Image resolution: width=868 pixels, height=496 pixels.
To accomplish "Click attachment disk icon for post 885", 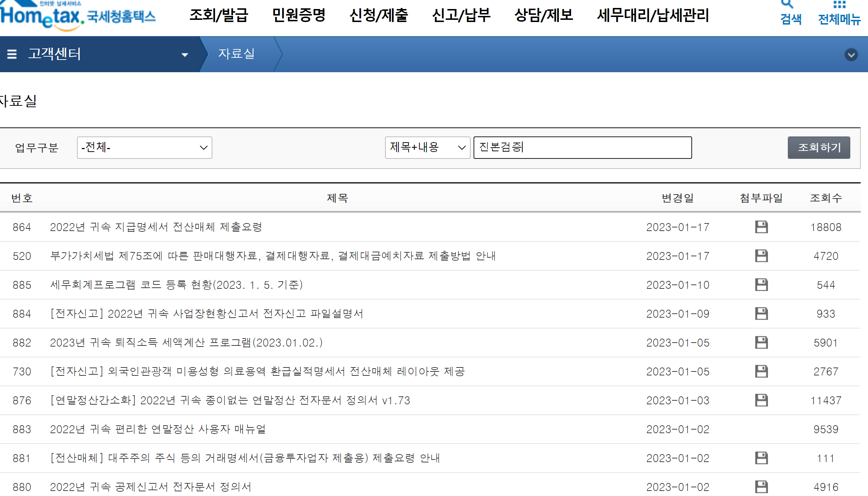I will click(x=761, y=285).
